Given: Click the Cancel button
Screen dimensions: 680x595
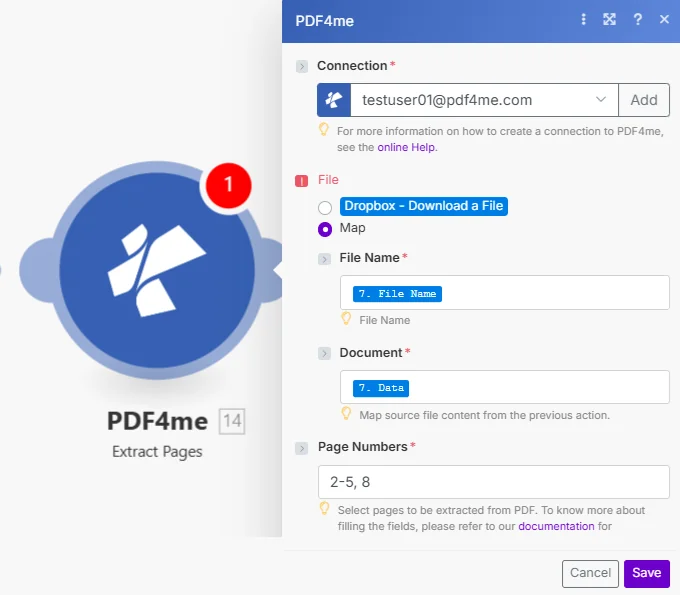Looking at the screenshot, I should [x=590, y=573].
